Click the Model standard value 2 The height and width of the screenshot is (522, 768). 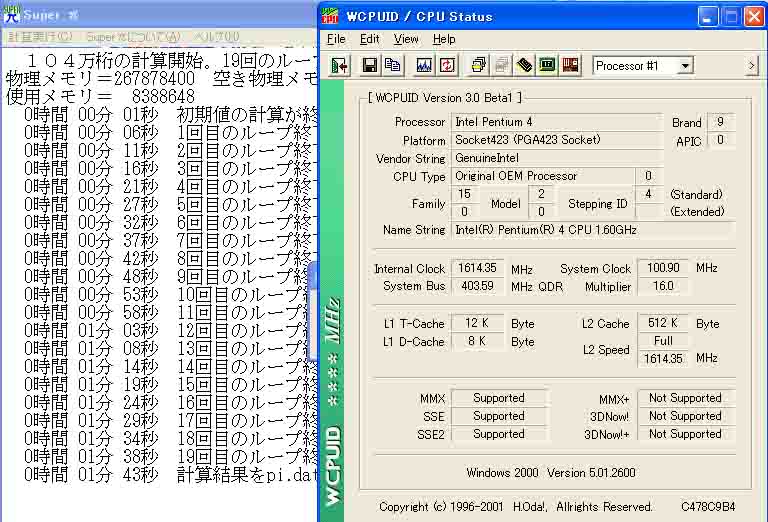[541, 194]
